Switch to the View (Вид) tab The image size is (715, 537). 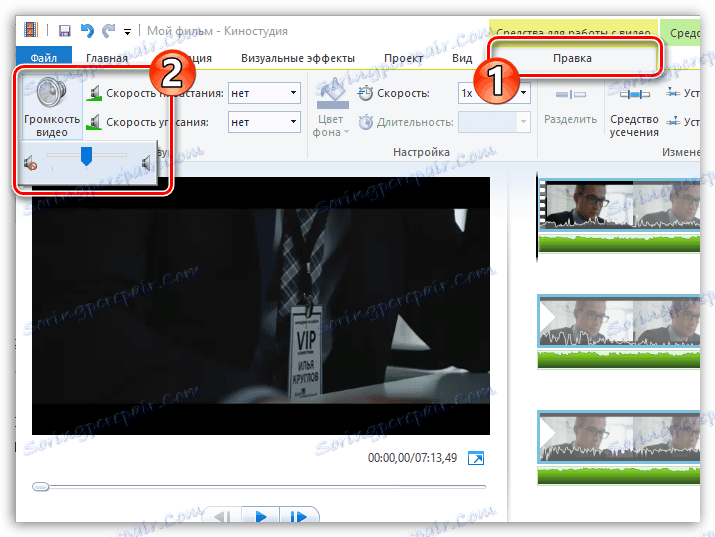pyautogui.click(x=462, y=58)
